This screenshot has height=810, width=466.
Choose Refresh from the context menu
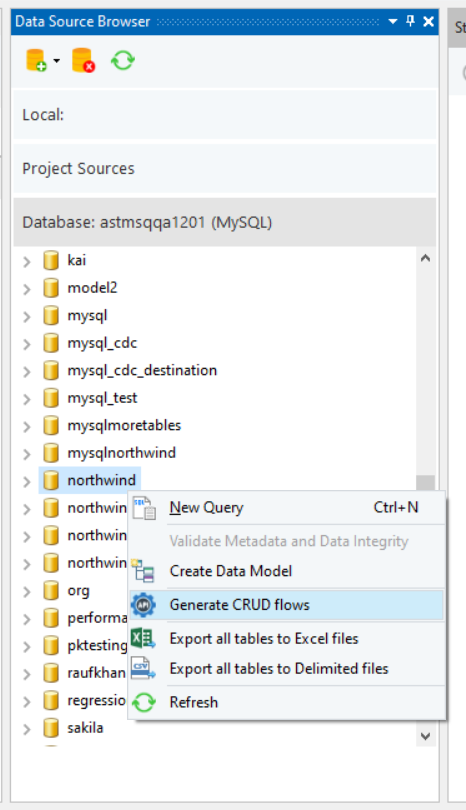tap(287, 703)
